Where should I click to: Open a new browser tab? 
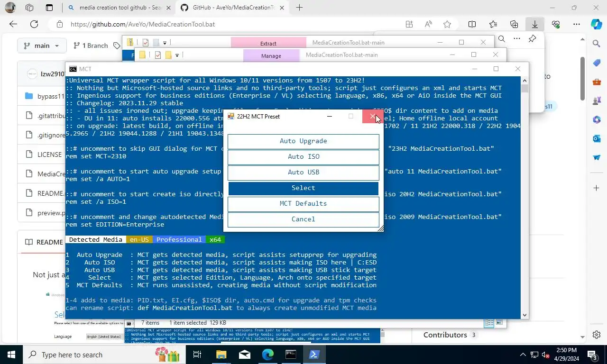tap(299, 8)
